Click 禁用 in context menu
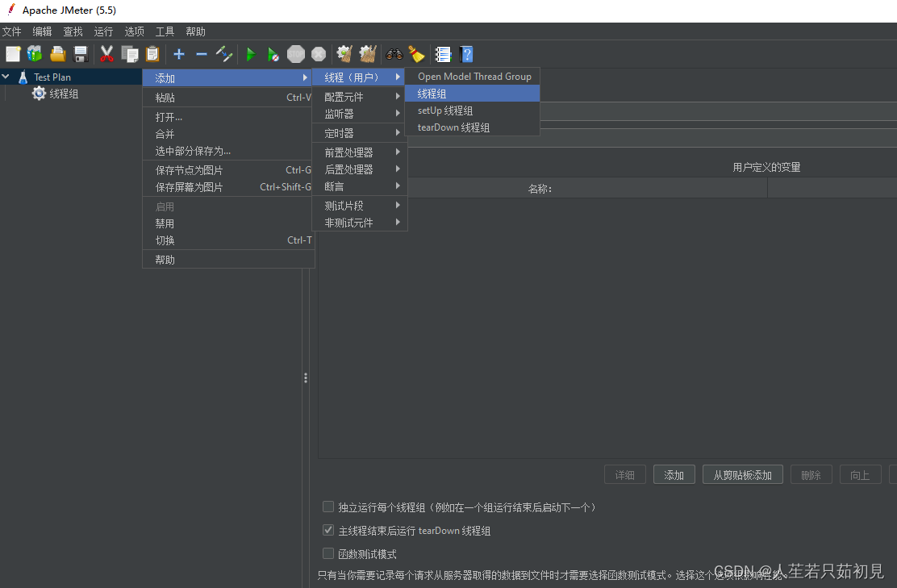Image resolution: width=897 pixels, height=588 pixels. (228, 223)
